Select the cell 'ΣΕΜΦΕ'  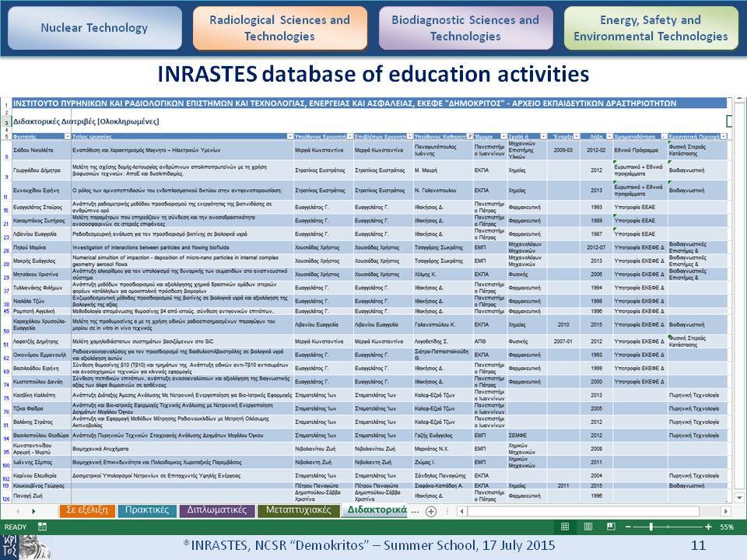(527, 436)
